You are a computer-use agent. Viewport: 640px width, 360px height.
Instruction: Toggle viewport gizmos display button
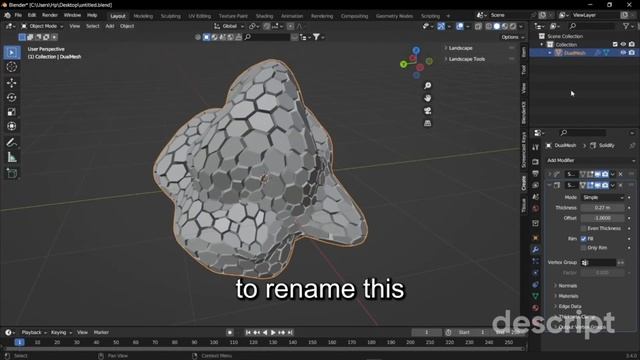tap(441, 26)
